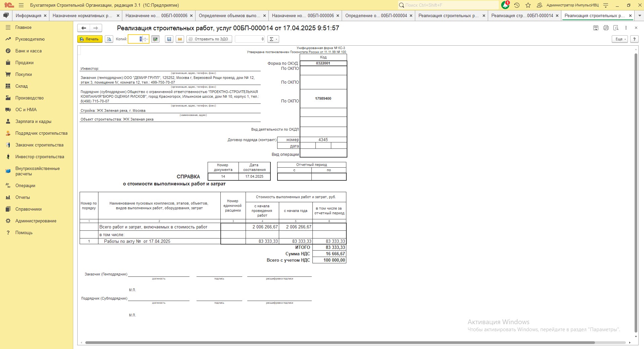Click the preview icon at top right of form
This screenshot has width=644, height=349.
pos(616,28)
